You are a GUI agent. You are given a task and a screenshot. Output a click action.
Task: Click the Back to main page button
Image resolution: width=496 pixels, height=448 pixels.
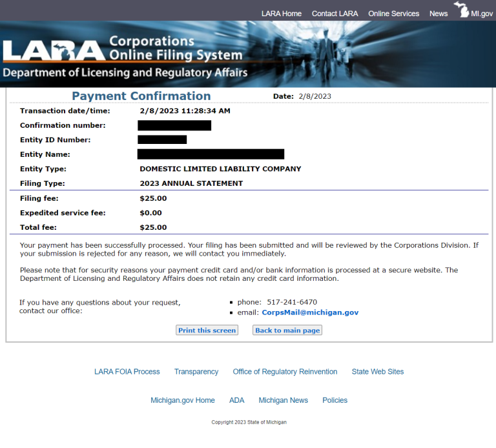point(287,330)
